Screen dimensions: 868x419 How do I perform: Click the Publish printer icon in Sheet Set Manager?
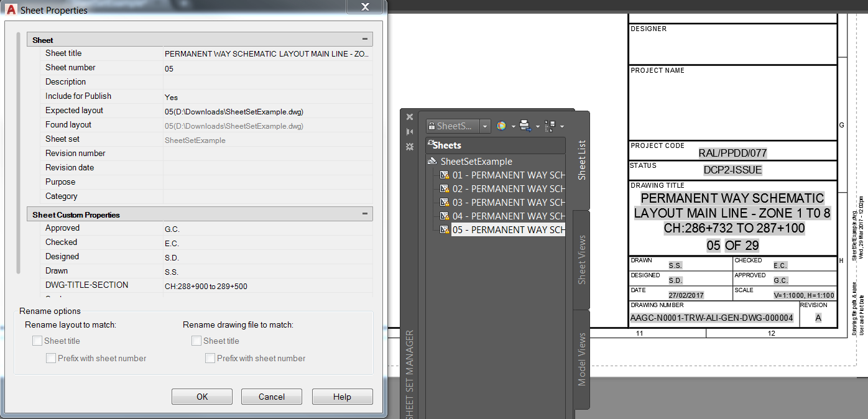525,126
